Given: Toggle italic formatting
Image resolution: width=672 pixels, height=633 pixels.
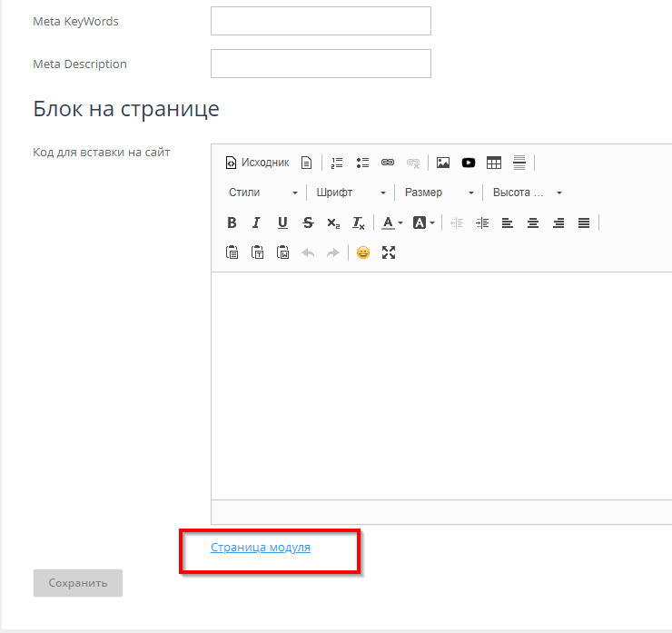Looking at the screenshot, I should coord(257,223).
